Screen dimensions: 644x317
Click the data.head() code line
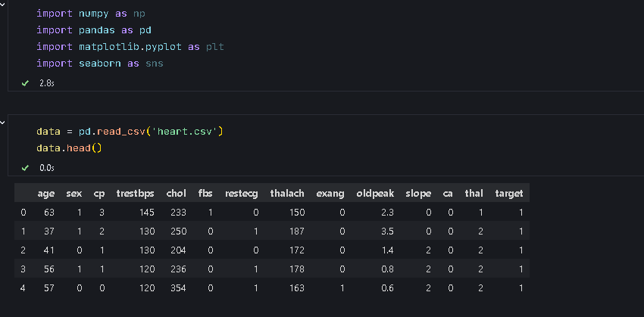(69, 148)
